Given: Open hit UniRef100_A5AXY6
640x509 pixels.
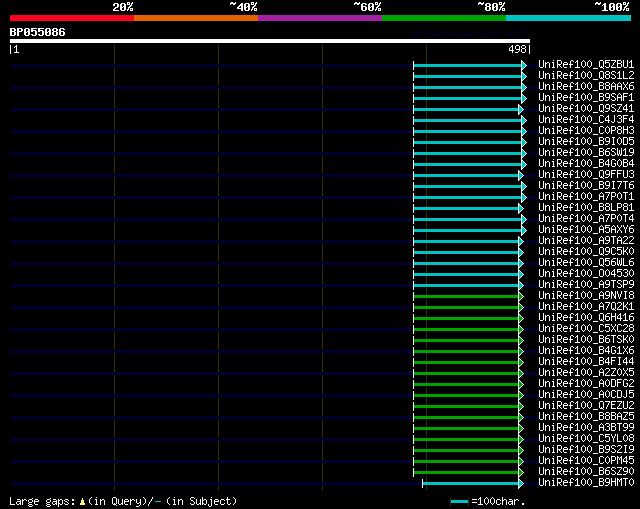Looking at the screenshot, I should pos(586,229).
